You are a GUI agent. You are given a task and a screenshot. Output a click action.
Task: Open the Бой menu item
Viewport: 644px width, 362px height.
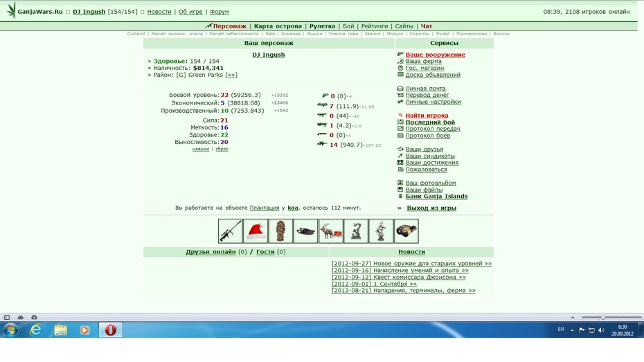(x=348, y=26)
